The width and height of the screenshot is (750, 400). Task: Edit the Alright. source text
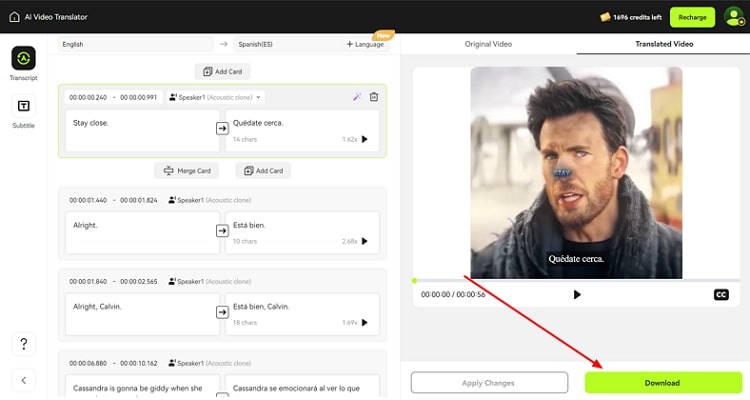[142, 233]
